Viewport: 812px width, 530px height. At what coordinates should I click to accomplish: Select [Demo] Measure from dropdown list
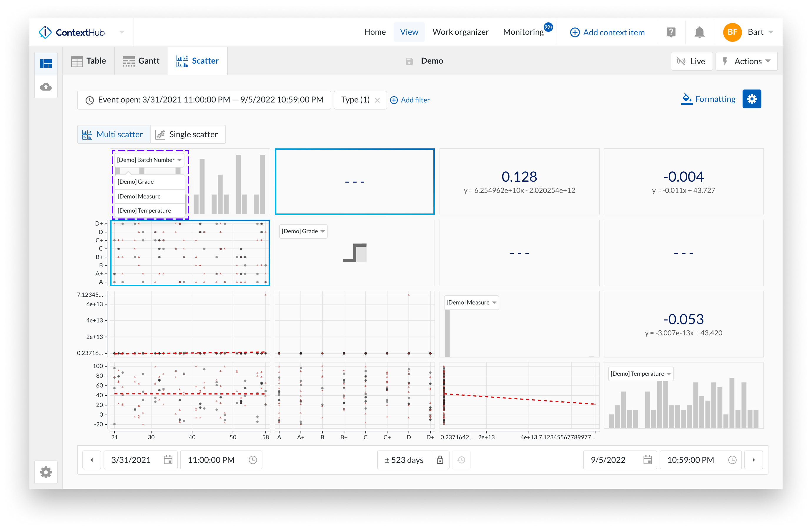(139, 196)
